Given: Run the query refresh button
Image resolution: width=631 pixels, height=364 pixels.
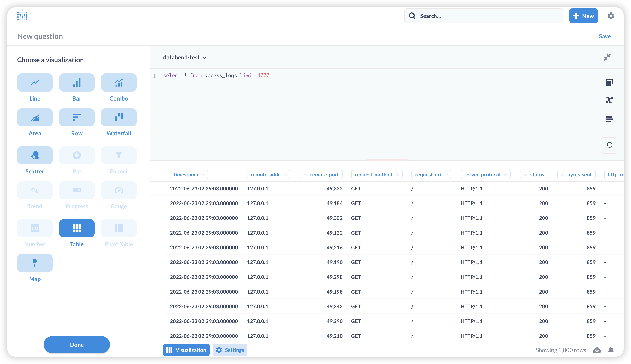Looking at the screenshot, I should tap(609, 145).
